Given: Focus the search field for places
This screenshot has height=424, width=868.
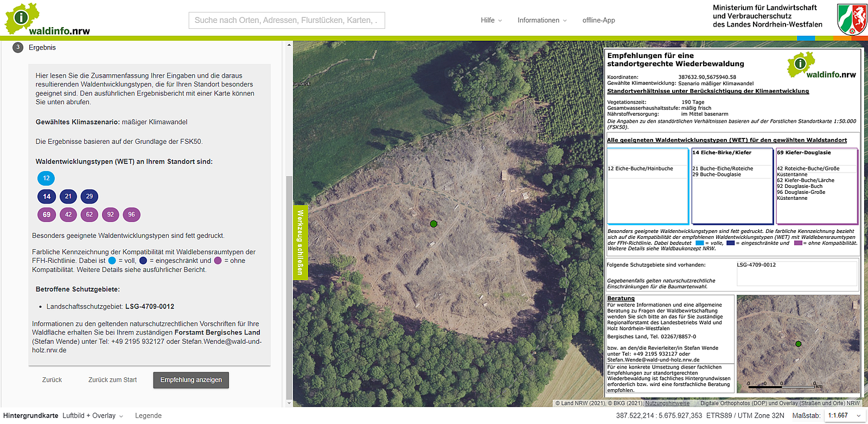Looking at the screenshot, I should pos(286,20).
